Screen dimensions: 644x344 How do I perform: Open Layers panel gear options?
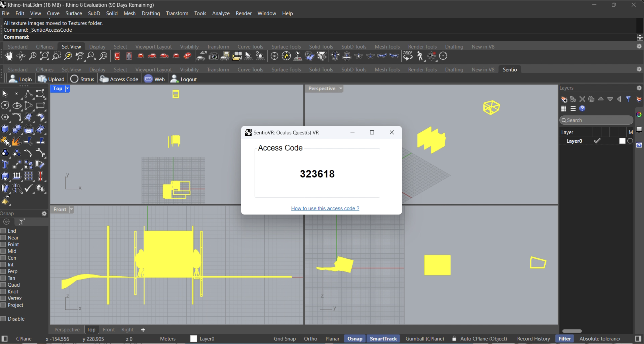pos(639,88)
